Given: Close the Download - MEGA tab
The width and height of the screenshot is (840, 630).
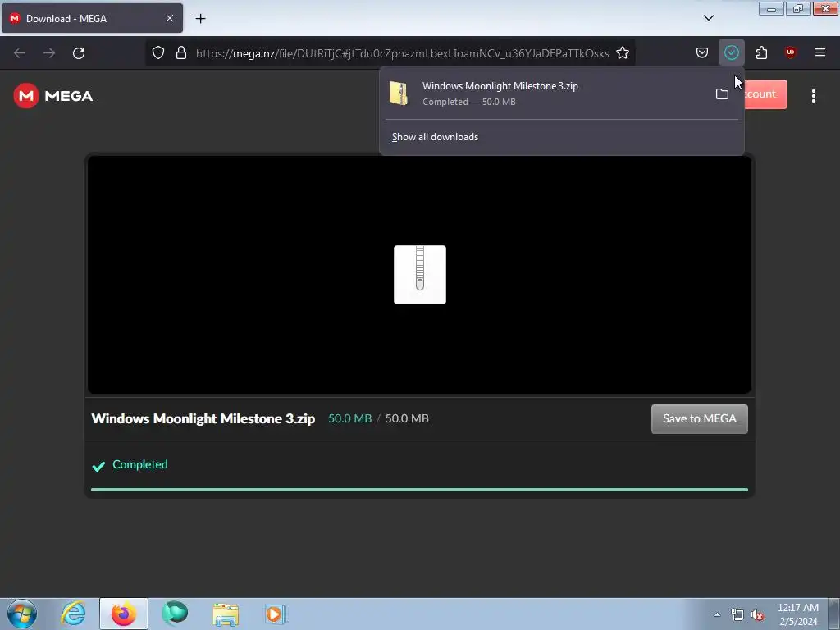Looking at the screenshot, I should tap(170, 18).
